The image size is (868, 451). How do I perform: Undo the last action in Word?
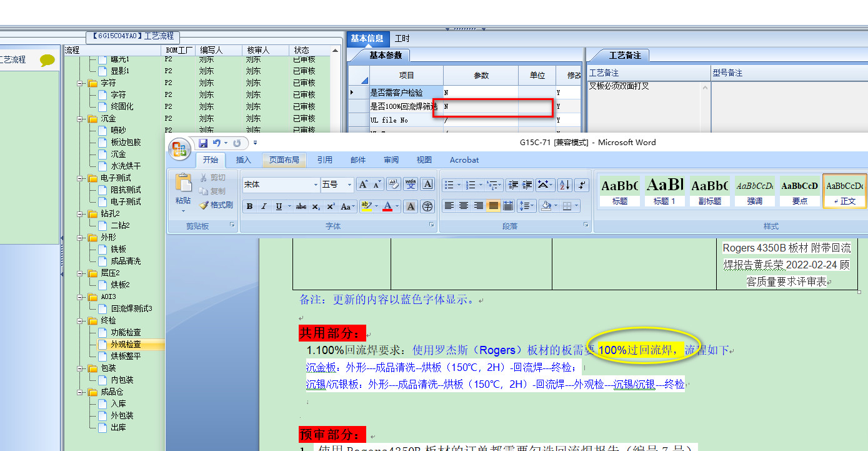(x=216, y=143)
